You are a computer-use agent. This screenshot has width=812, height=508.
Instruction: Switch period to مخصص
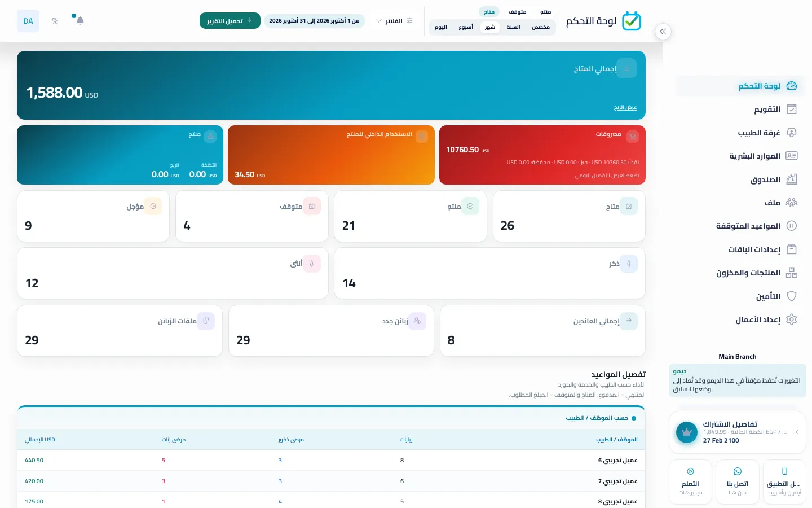click(541, 27)
